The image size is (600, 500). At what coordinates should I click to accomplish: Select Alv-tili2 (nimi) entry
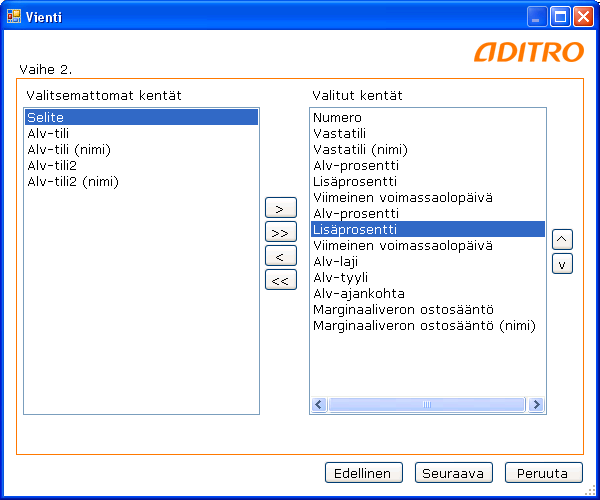pyautogui.click(x=141, y=181)
